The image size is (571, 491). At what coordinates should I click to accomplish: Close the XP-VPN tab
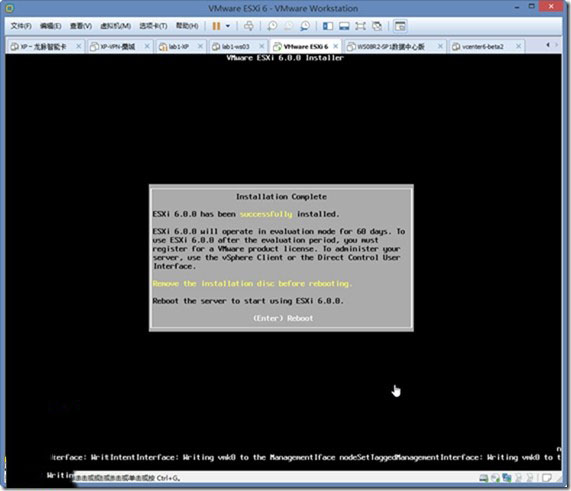pos(147,46)
